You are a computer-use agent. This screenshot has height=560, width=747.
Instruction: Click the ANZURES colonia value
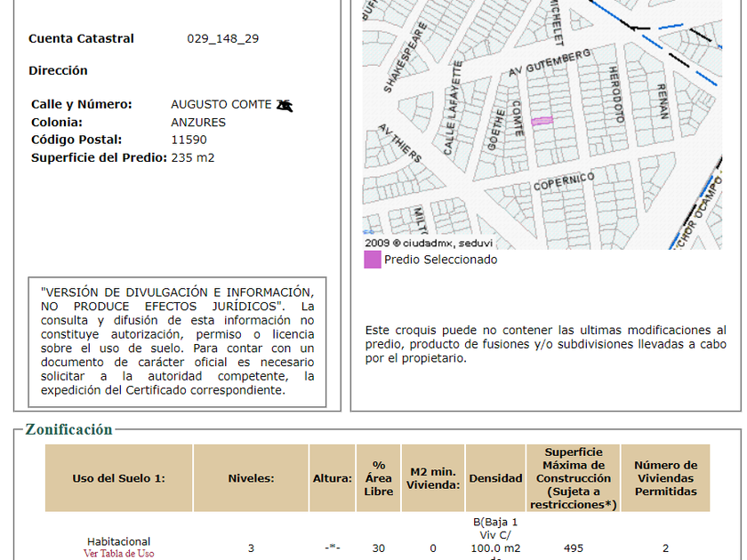(x=198, y=123)
